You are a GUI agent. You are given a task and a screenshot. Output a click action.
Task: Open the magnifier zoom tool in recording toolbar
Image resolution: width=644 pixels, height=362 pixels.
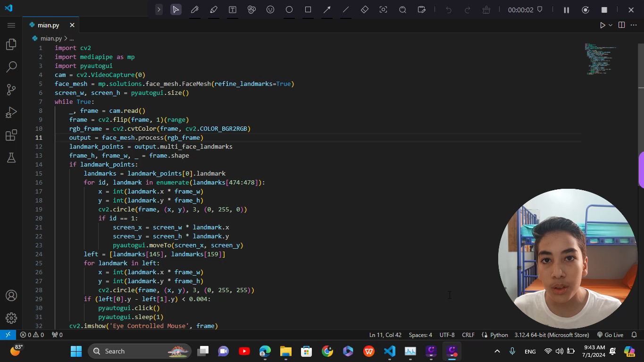point(402,9)
